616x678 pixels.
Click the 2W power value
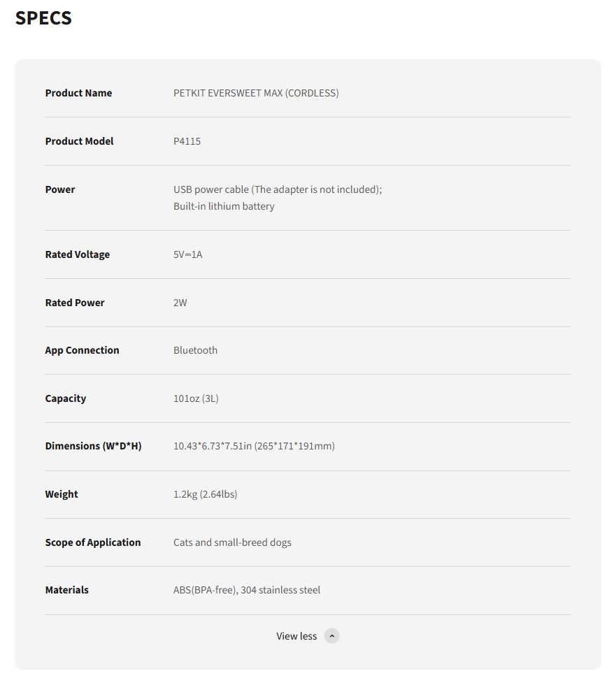tap(180, 303)
